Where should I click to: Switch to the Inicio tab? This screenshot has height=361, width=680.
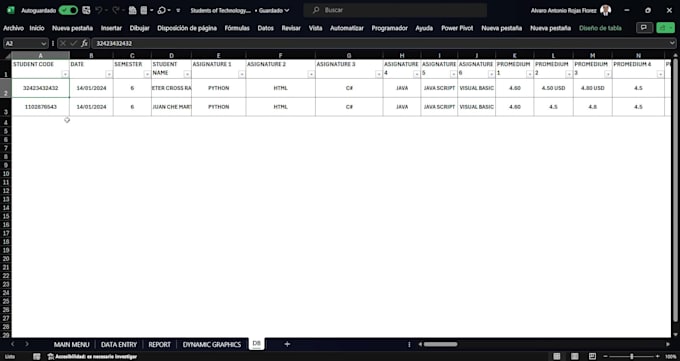[37, 28]
